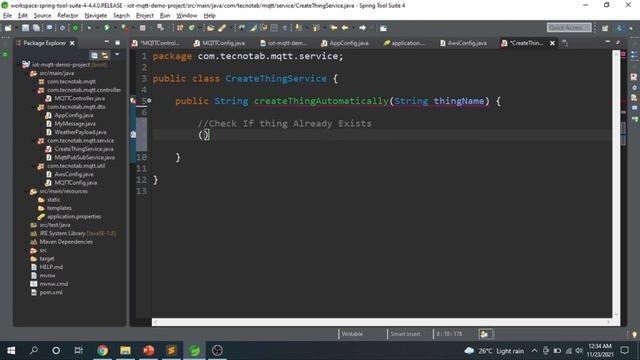Click the New Java Class toolbar icon
640x360 pixels.
(x=191, y=28)
